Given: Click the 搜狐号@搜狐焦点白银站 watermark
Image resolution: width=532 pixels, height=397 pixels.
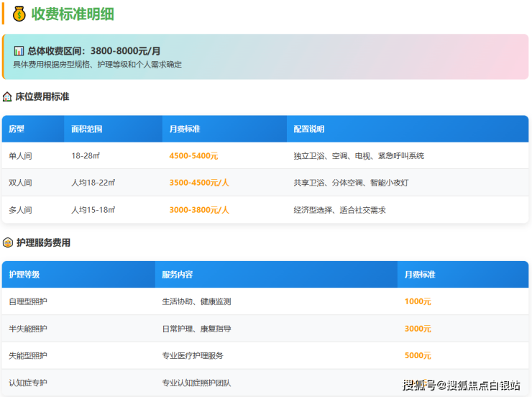Looking at the screenshot, I should [461, 385].
